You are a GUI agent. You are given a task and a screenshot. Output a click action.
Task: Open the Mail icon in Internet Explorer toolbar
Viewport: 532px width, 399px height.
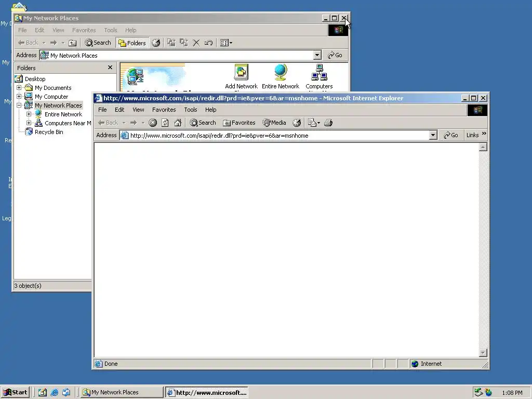click(312, 123)
